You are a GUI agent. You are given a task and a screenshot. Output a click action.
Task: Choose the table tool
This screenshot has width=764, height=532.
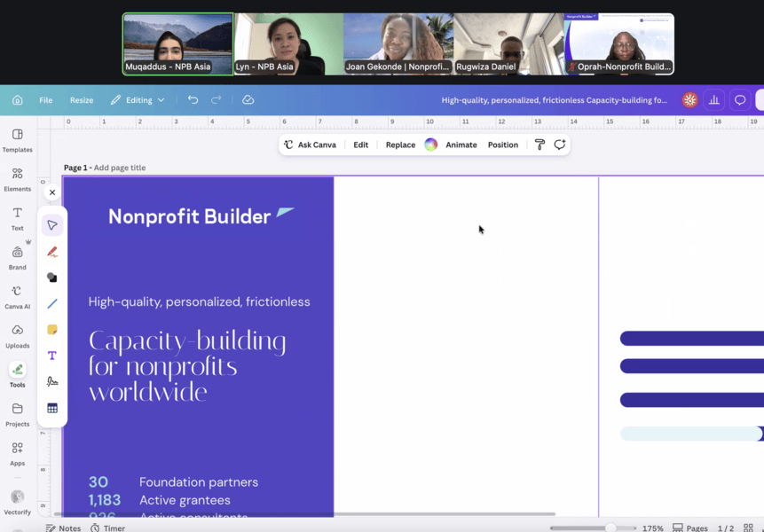tap(52, 408)
